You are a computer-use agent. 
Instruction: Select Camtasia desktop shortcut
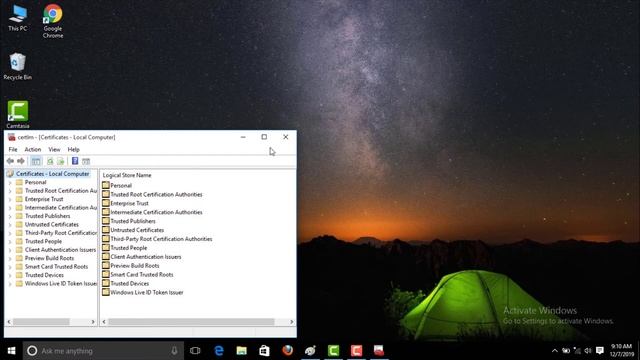[x=18, y=115]
